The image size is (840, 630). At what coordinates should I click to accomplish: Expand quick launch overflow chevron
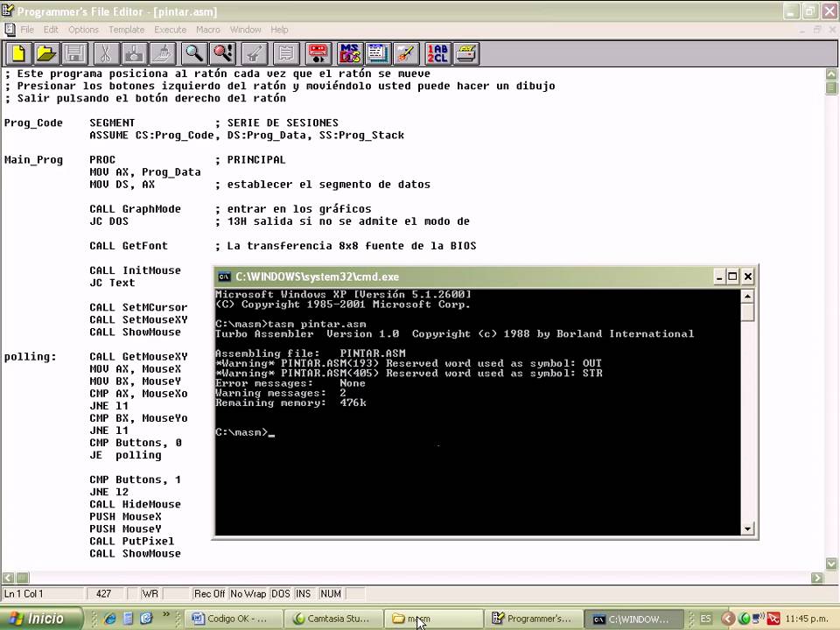pos(166,614)
